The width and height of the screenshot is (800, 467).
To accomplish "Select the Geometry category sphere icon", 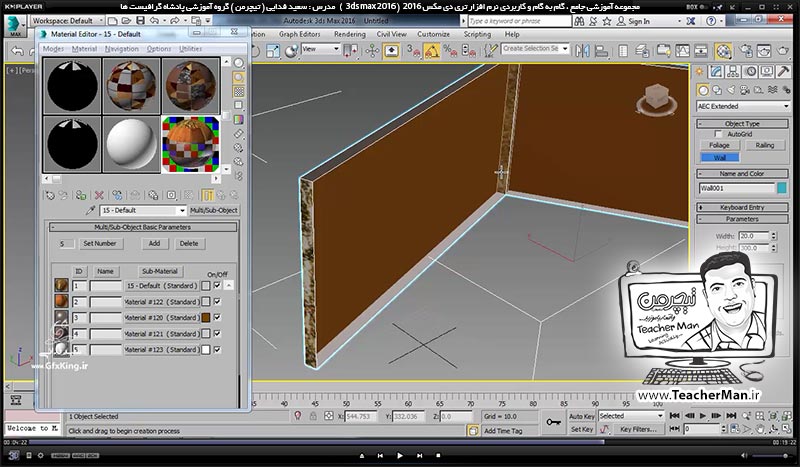I will pyautogui.click(x=703, y=90).
